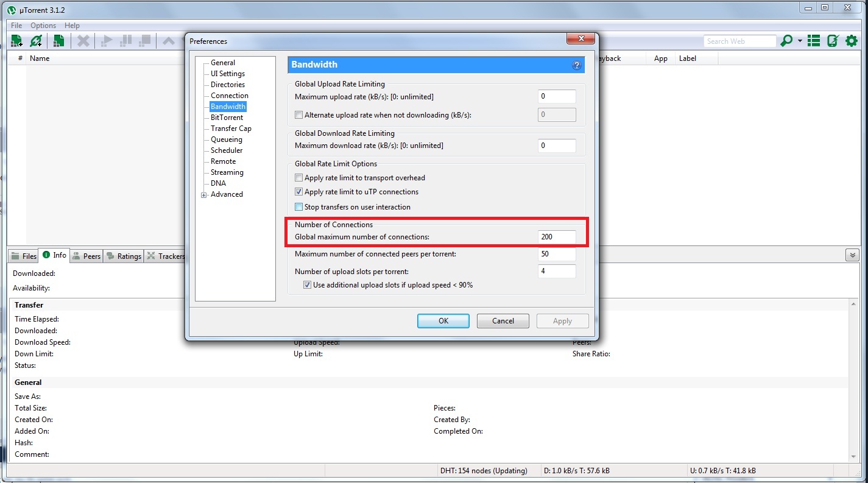Click the Maximum upload rate field
Image resolution: width=868 pixels, height=483 pixels.
point(557,96)
